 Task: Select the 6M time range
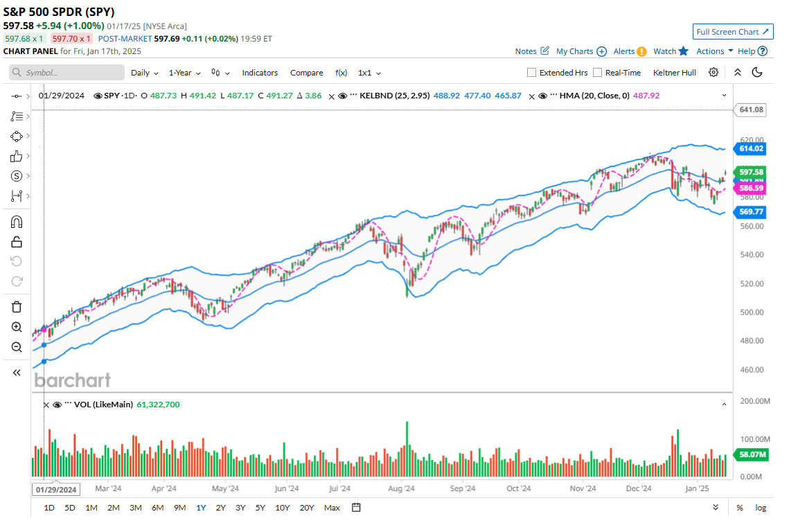click(157, 508)
